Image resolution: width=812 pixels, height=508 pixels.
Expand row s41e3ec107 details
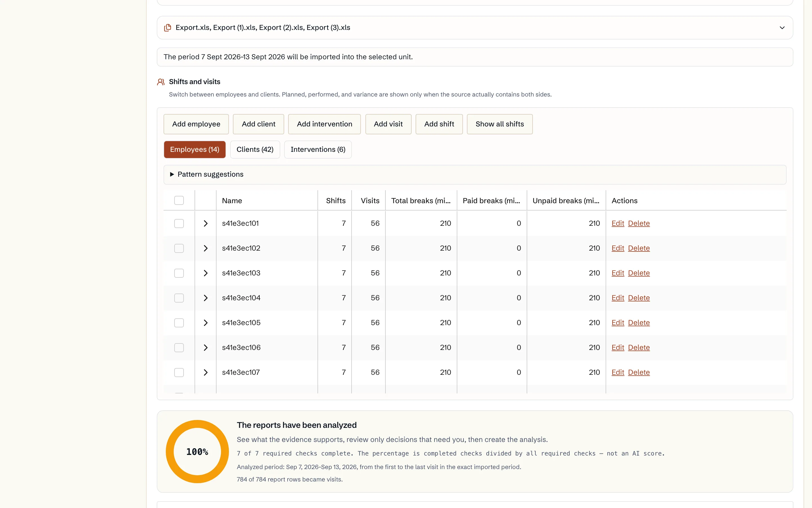(x=206, y=373)
